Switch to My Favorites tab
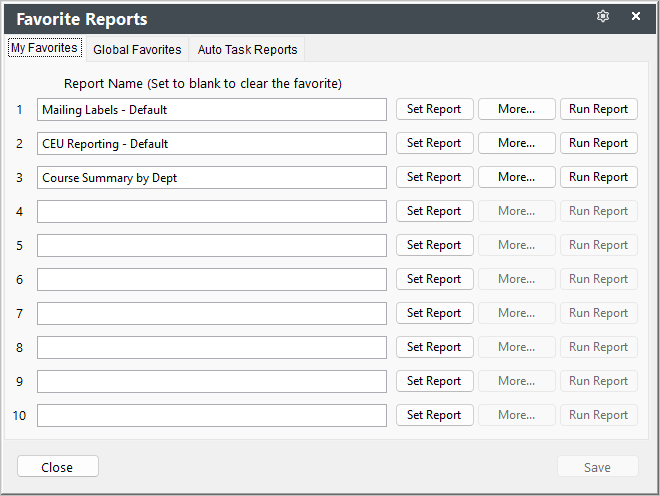The height and width of the screenshot is (496, 660). click(x=45, y=48)
